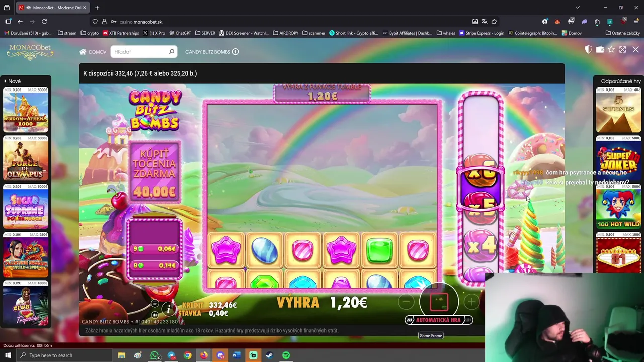This screenshot has height=362, width=644.
Task: Click the search magnifier icon
Action: click(172, 52)
